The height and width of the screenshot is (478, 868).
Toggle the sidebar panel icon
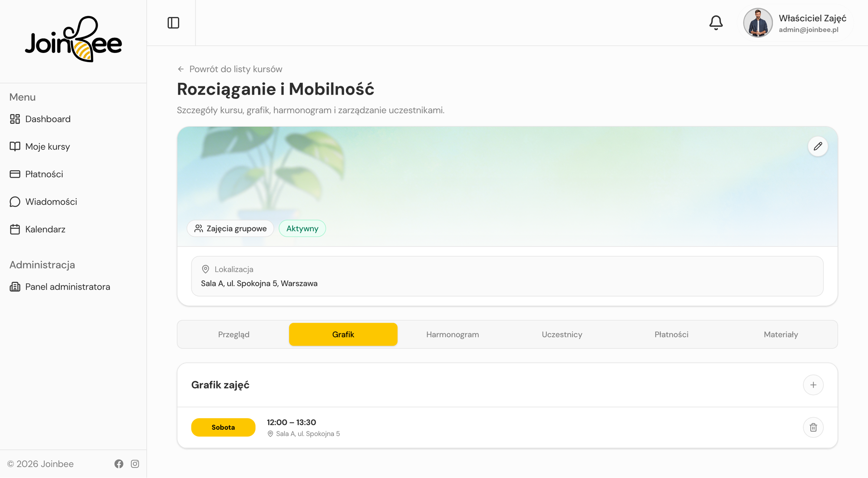point(173,23)
